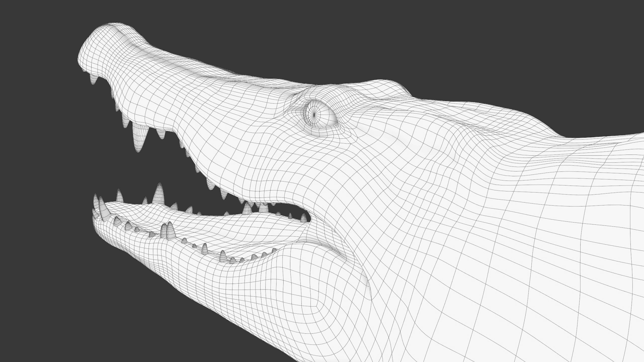Click the largest upper jaw fang
The image size is (644, 362).
(140, 137)
